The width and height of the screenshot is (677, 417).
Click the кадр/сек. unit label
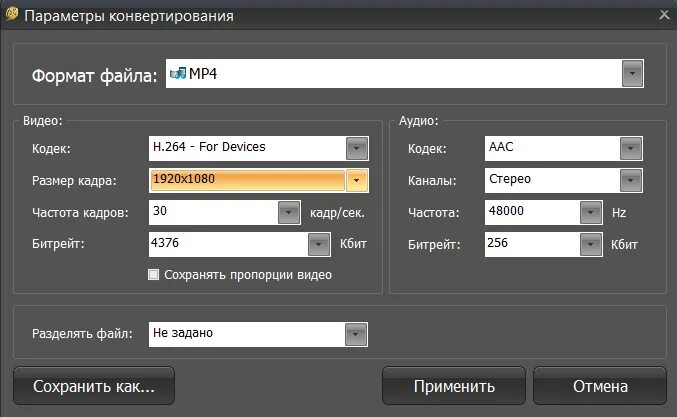[337, 213]
